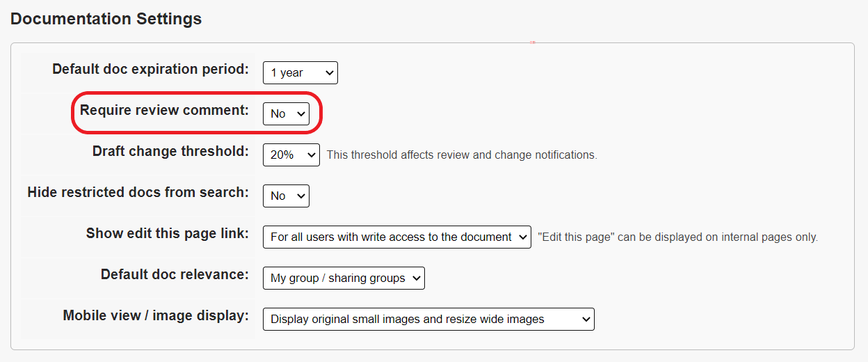Open the Show edit this page link dropdown
Viewport: 868px width, 362px height.
tap(396, 237)
